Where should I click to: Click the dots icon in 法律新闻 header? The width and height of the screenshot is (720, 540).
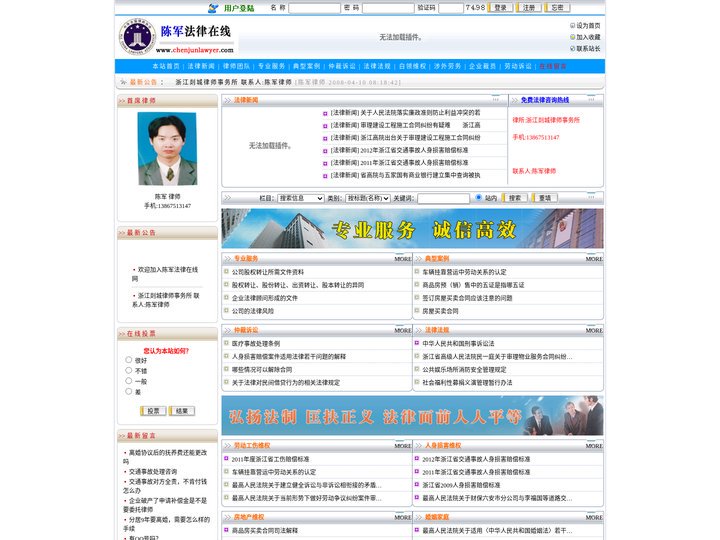pyautogui.click(x=495, y=99)
